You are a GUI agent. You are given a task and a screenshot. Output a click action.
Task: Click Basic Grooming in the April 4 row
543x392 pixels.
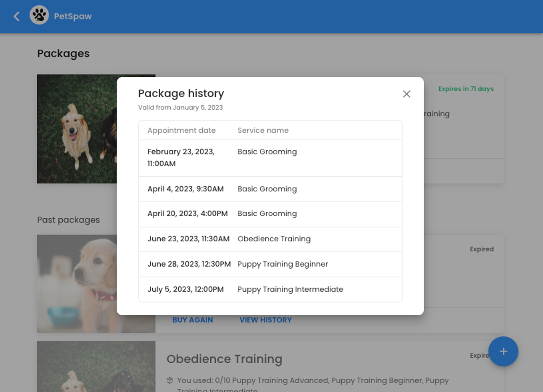click(x=267, y=189)
